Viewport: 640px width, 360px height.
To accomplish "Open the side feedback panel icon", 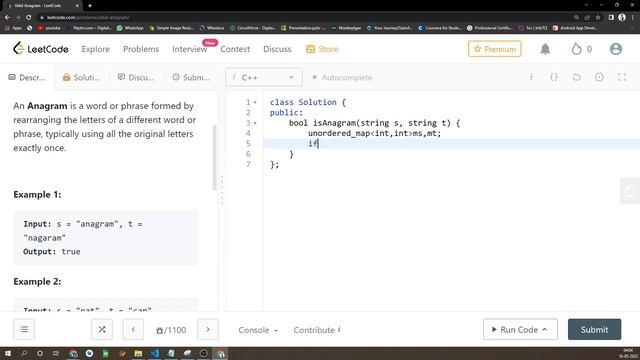I will tap(630, 191).
